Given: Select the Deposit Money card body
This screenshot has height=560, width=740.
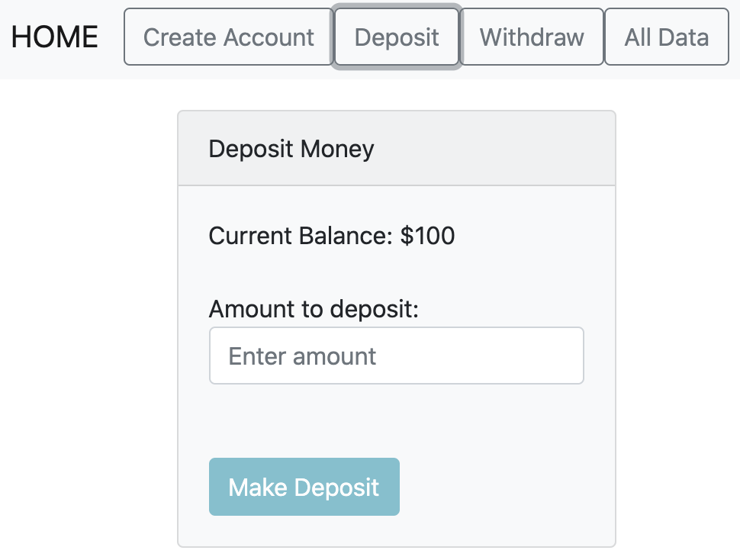Looking at the screenshot, I should 396,366.
